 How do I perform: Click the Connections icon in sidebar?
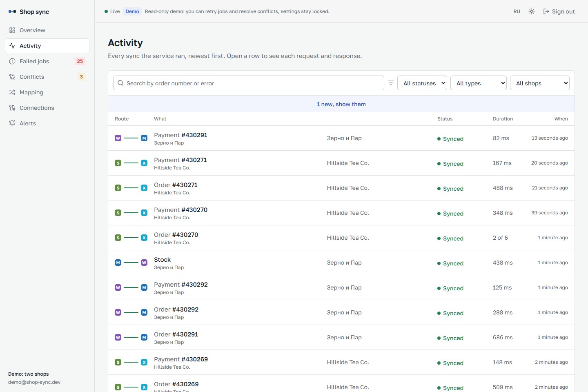[x=12, y=108]
